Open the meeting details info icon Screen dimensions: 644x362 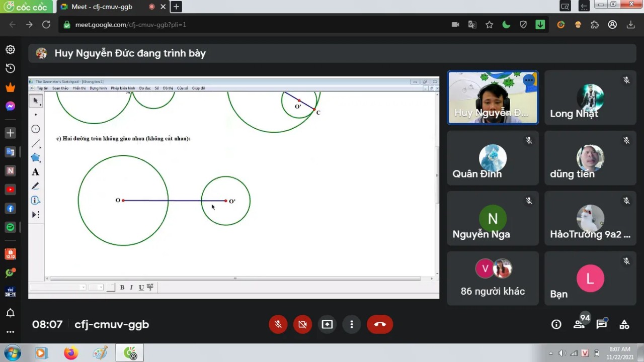click(556, 324)
